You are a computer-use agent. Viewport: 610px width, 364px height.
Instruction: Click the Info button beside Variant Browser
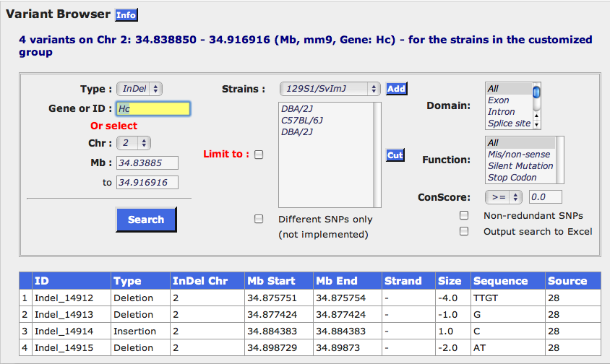click(x=126, y=15)
